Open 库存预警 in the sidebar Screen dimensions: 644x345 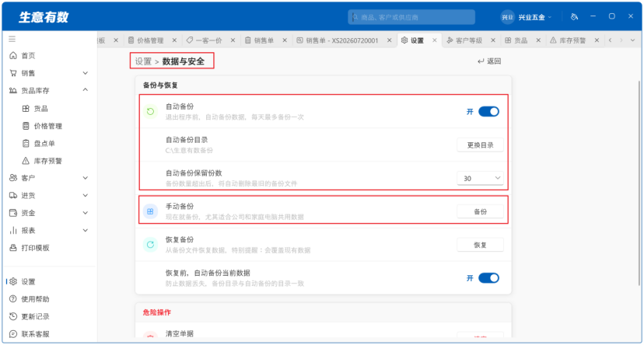tap(47, 161)
